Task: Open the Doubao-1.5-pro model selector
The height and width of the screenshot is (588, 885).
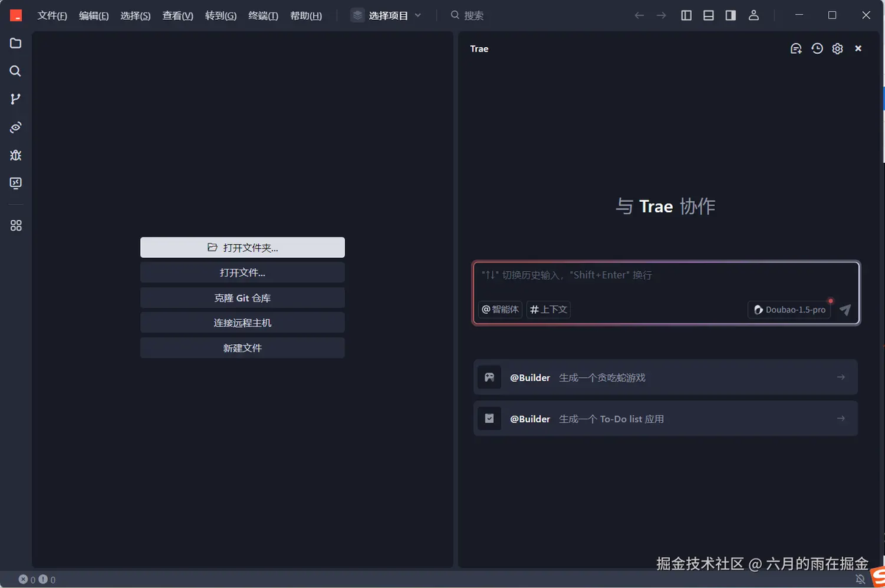Action: point(789,310)
